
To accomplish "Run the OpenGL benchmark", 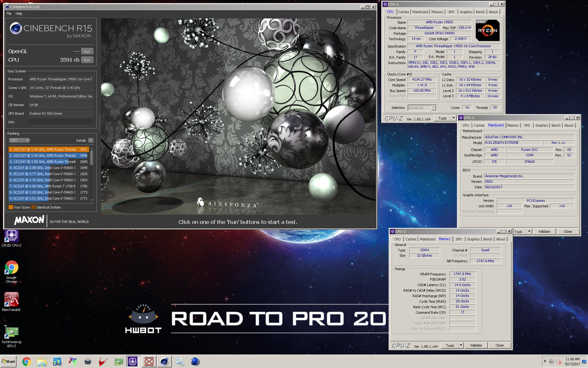I will click(x=87, y=52).
